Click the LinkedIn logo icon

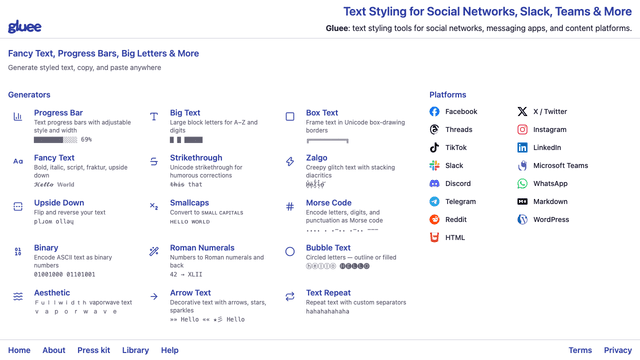[x=522, y=147]
